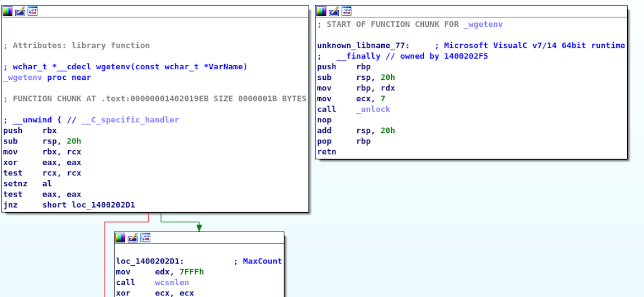
Task: Select the 'nop' instruction
Action: 324,120
